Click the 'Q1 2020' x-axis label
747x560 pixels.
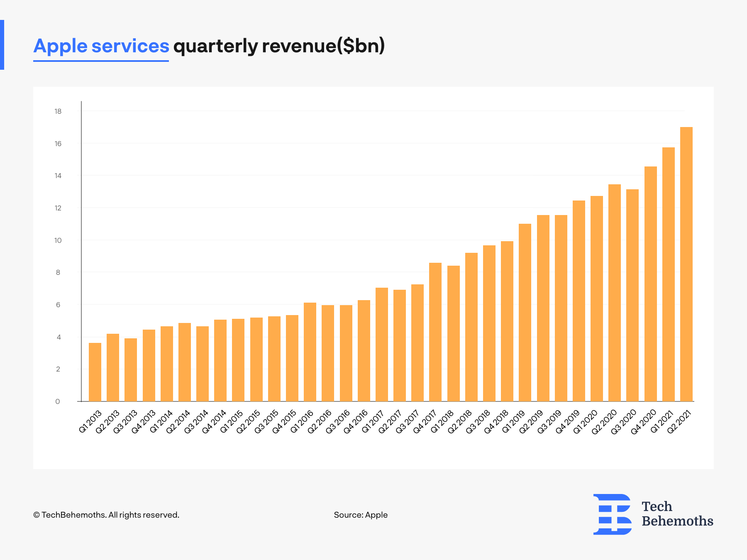(586, 422)
